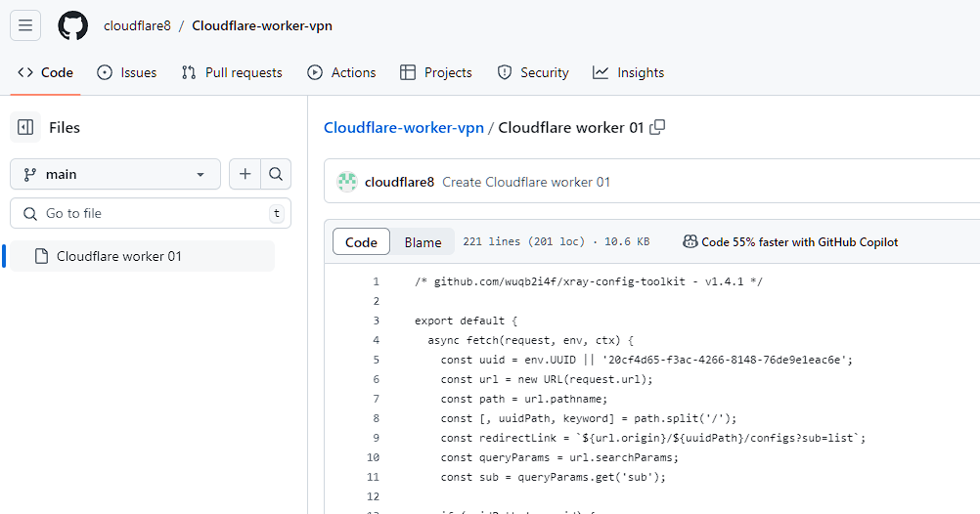This screenshot has width=980, height=514.
Task: Click the cloudflare8 owner link
Action: (x=137, y=25)
